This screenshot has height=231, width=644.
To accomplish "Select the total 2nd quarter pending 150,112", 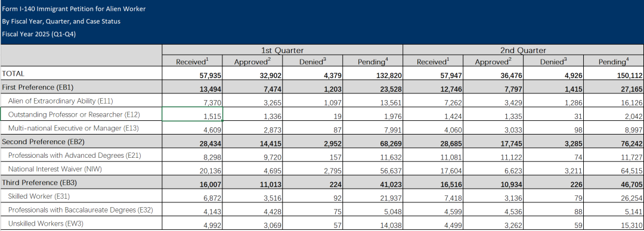I will 614,74.
